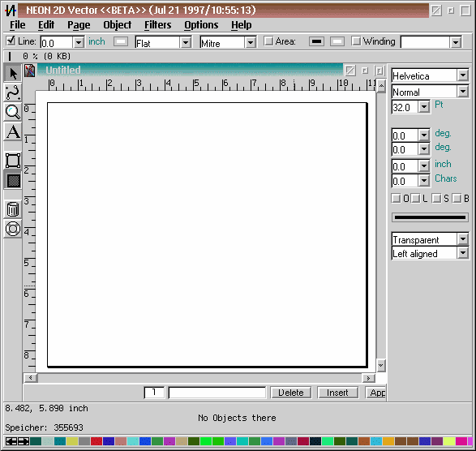Select the arrow pointer tool
Viewport: 476px width, 451px height.
13,73
